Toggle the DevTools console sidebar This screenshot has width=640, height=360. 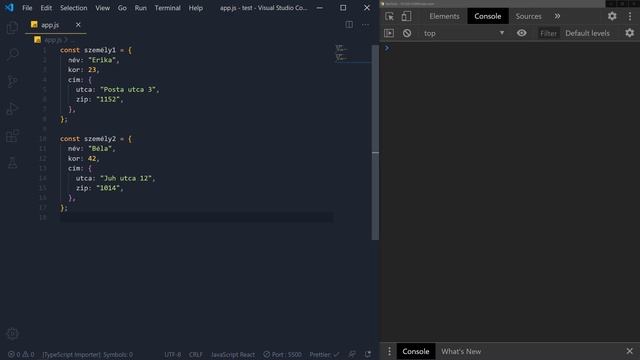[x=389, y=33]
